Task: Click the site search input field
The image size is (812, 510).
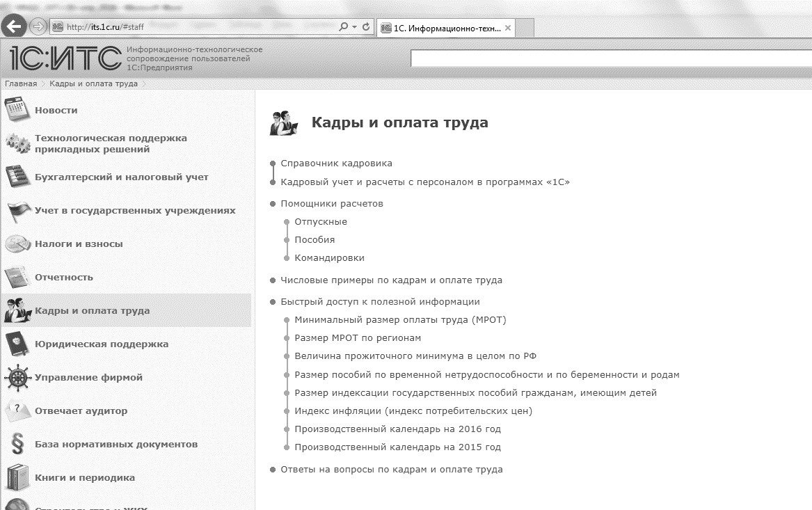Action: [x=611, y=58]
